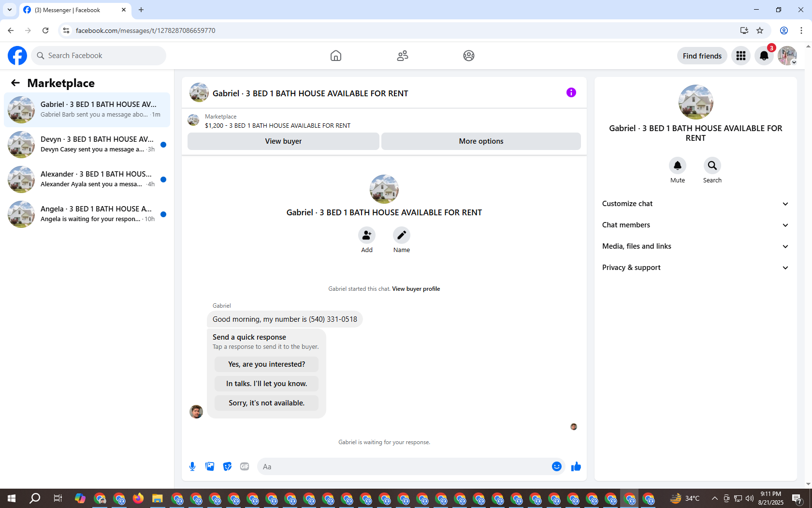The height and width of the screenshot is (508, 812).
Task: Expand the Chat members section
Action: pos(696,225)
